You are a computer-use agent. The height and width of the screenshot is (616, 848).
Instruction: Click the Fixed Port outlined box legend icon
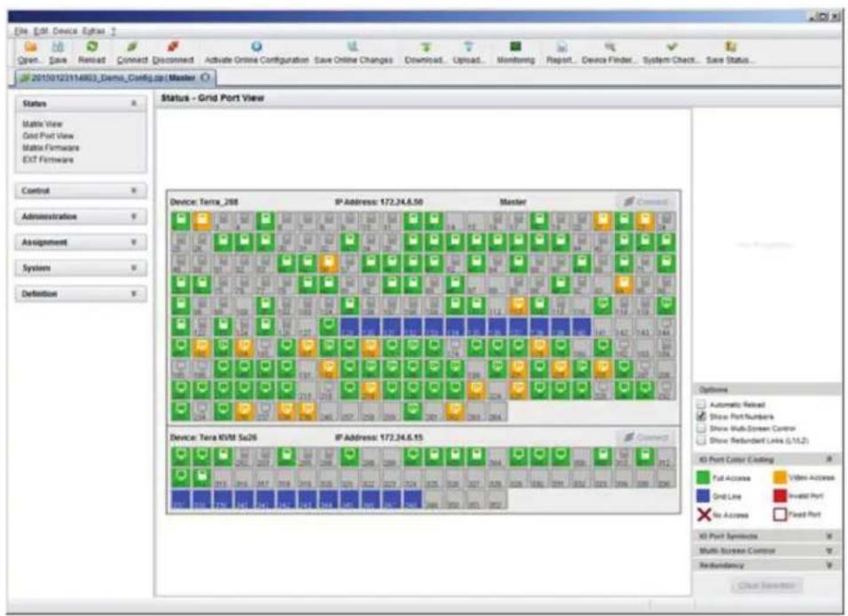tap(780, 514)
